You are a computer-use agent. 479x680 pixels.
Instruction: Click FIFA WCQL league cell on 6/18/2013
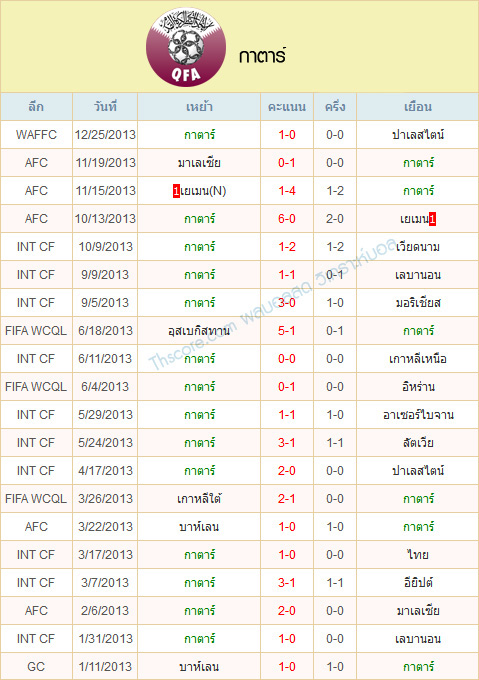(x=36, y=330)
